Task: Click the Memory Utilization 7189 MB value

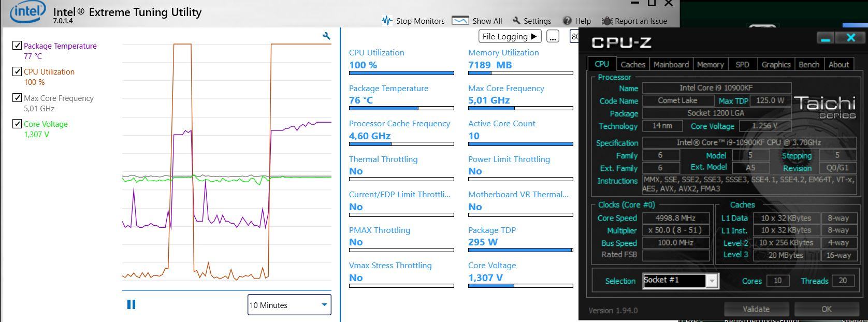Action: [490, 65]
